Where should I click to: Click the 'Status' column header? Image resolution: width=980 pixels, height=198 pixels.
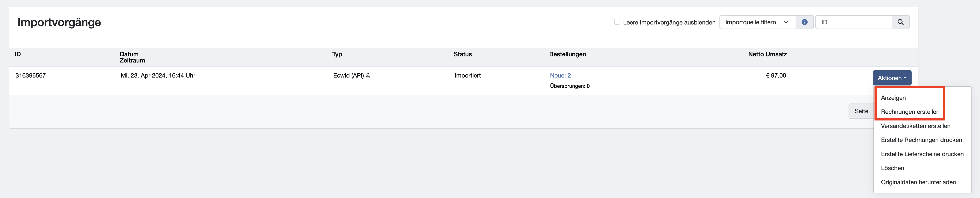click(462, 54)
